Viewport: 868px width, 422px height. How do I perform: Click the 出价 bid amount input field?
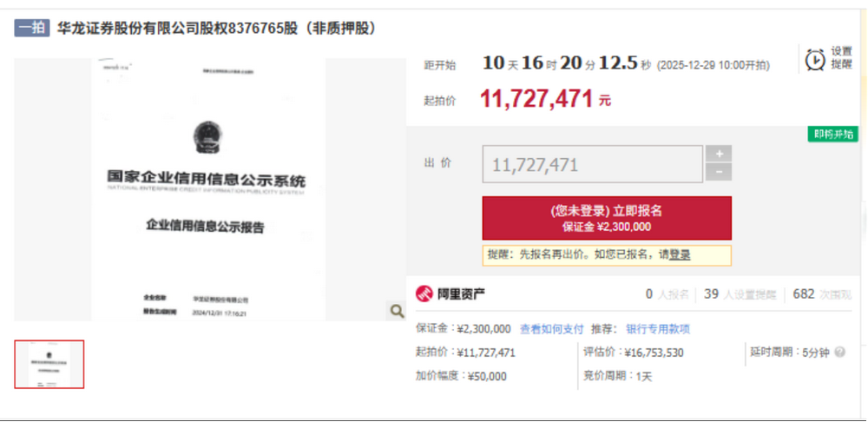pos(592,164)
